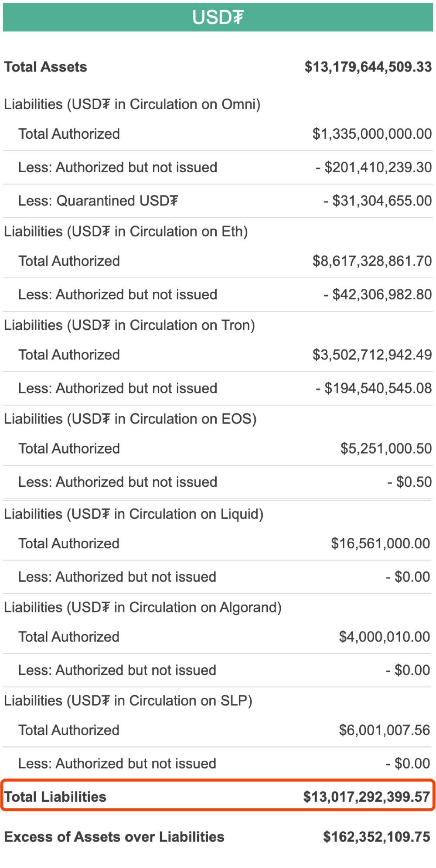Click the Liabilities on Eth section heading
This screenshot has width=436, height=868.
126,231
